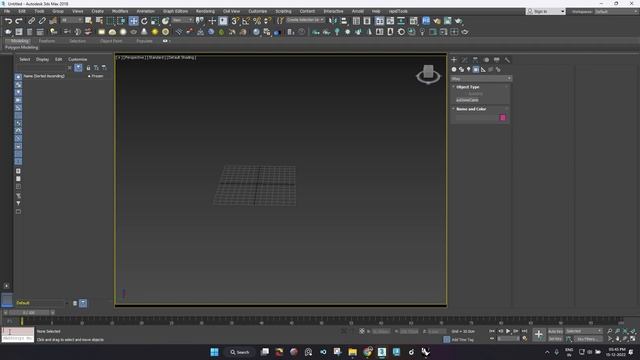
Task: Toggle Spinner Snap
Action: tap(268, 21)
